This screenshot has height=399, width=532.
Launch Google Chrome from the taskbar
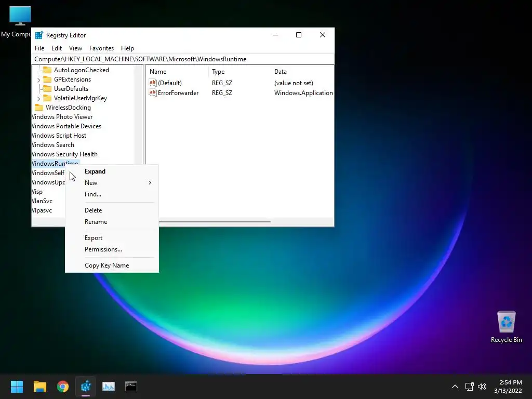click(63, 386)
